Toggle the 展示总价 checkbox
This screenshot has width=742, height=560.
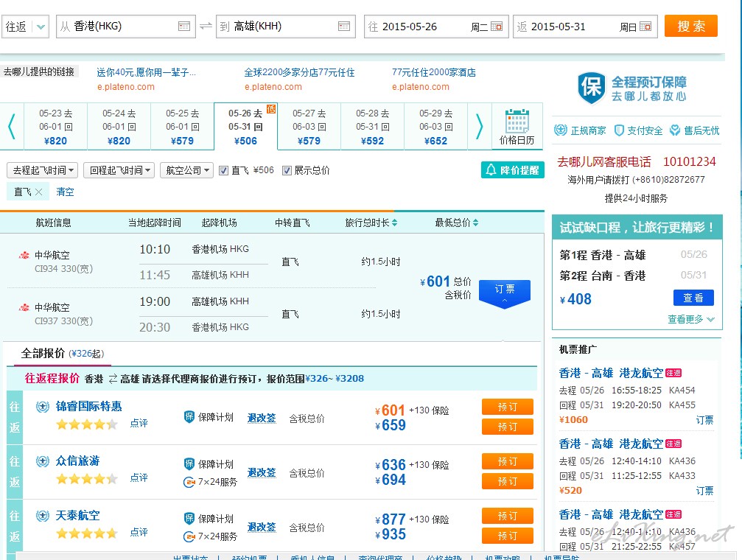(x=287, y=170)
